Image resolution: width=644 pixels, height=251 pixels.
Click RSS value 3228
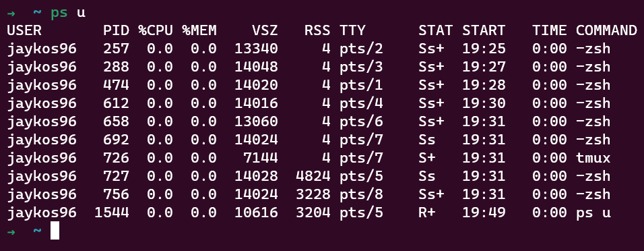pos(313,194)
